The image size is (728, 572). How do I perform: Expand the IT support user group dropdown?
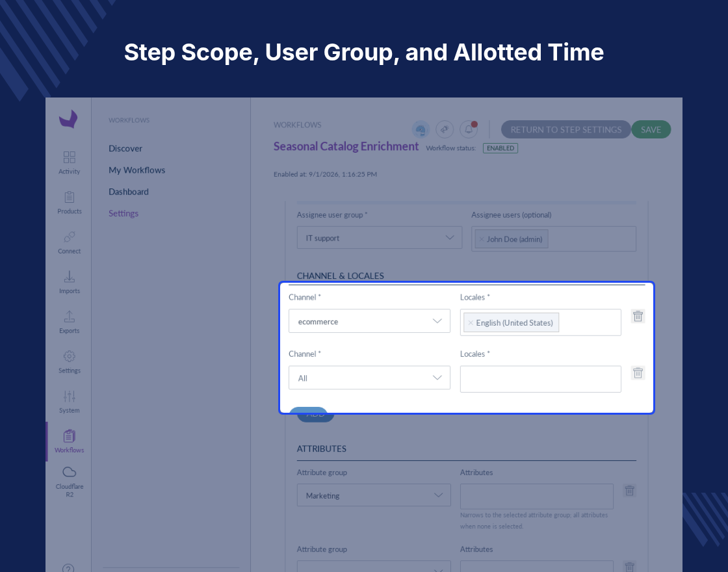(x=380, y=238)
